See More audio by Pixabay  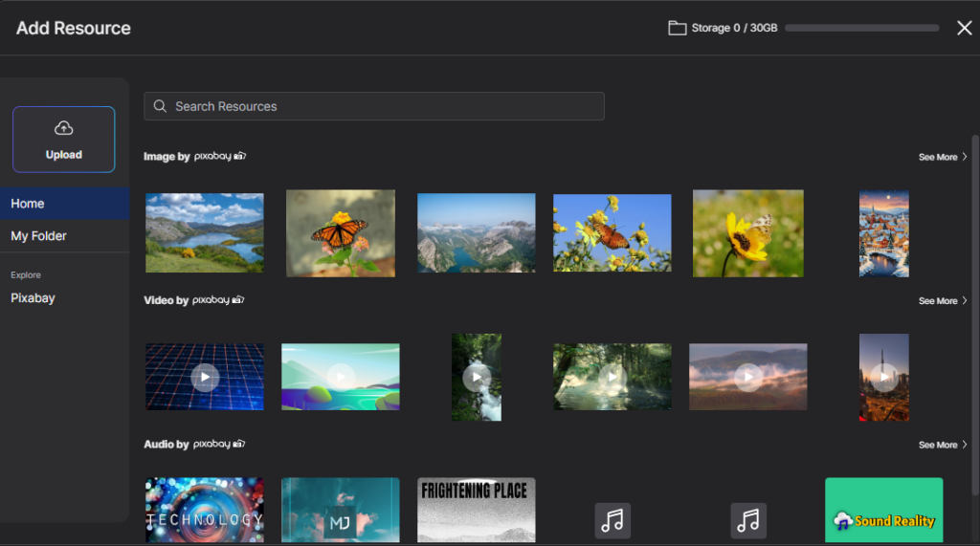click(x=943, y=445)
